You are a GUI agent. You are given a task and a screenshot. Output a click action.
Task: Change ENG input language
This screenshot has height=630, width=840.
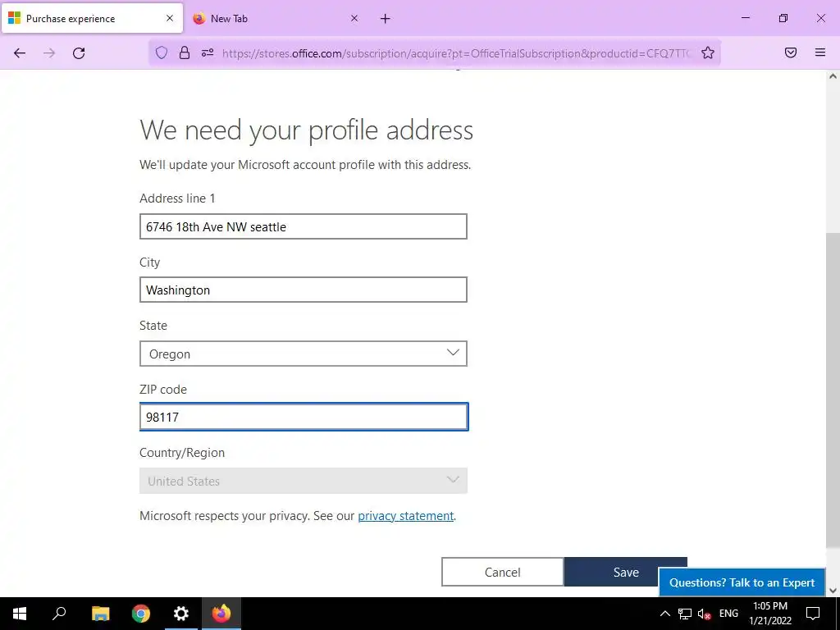tap(728, 614)
